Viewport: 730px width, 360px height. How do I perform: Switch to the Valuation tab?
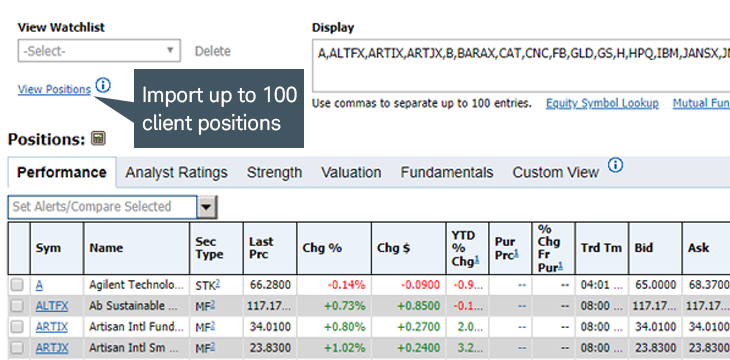pos(351,172)
